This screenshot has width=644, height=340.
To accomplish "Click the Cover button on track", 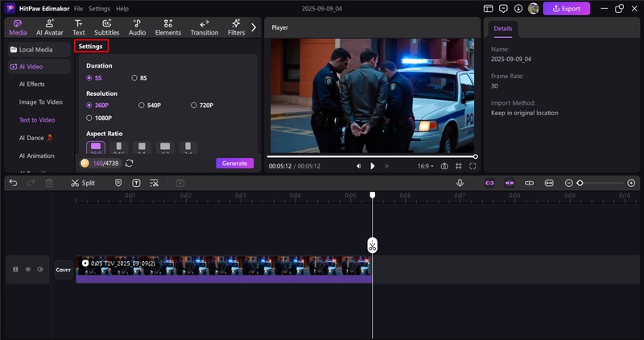I will [64, 270].
